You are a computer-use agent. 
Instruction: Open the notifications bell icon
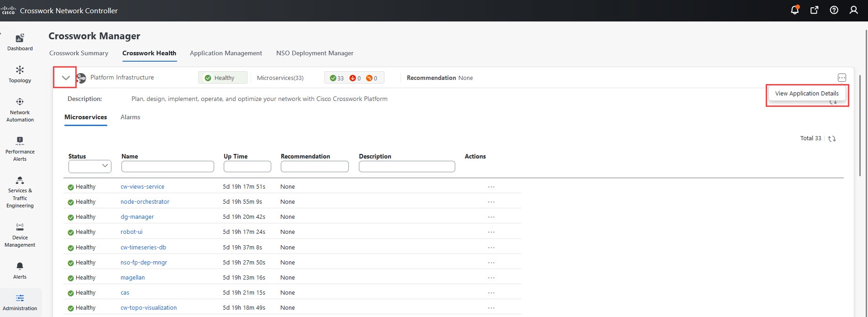click(x=795, y=10)
